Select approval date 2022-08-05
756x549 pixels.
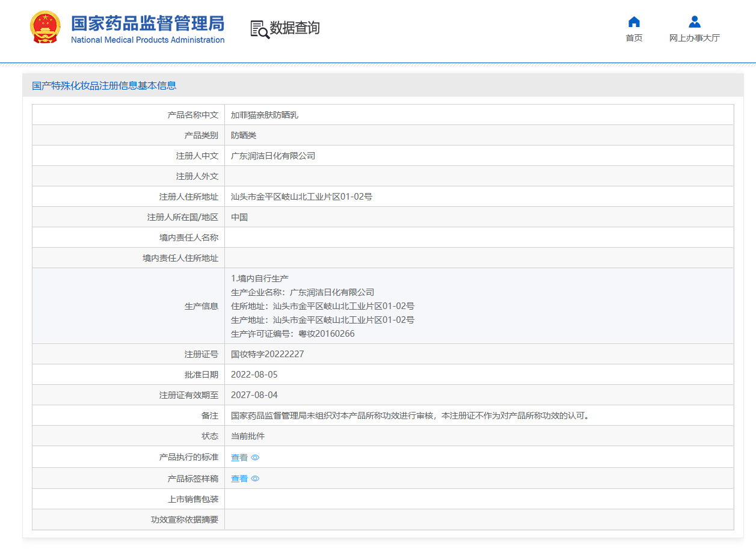[x=254, y=375]
